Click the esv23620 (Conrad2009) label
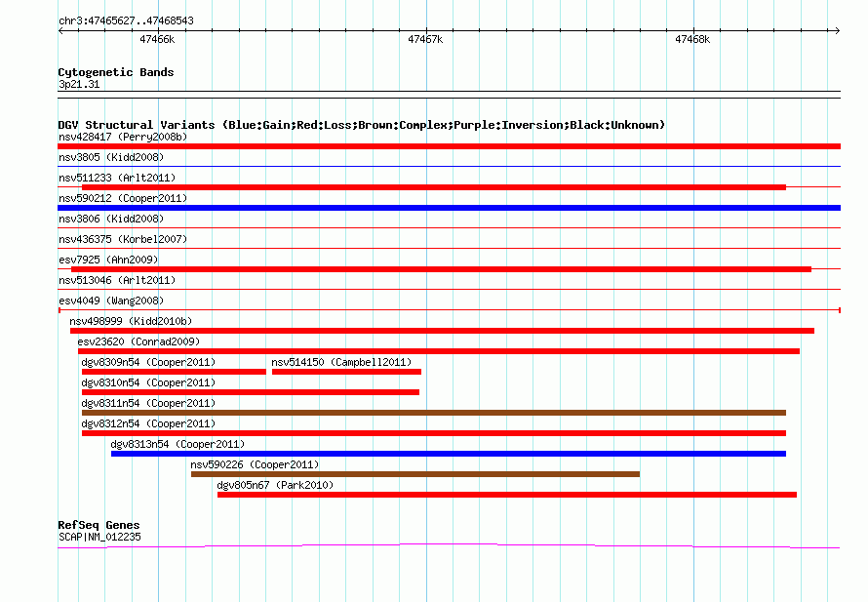 (138, 341)
